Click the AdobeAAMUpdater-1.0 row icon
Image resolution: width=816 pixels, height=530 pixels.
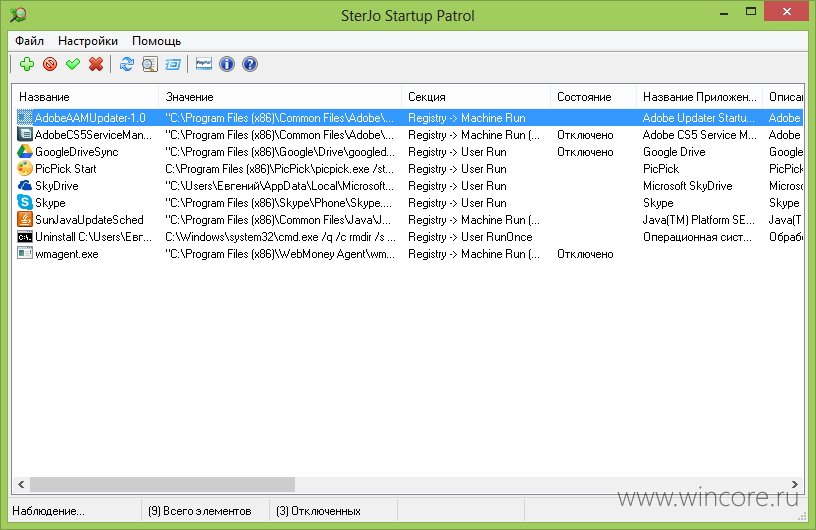[x=24, y=118]
